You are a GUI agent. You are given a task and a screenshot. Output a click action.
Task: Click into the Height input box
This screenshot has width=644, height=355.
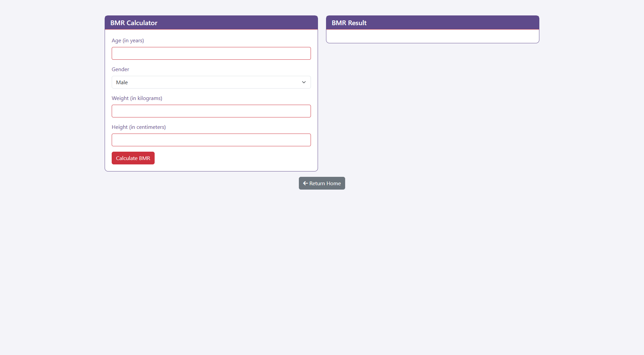coord(211,140)
